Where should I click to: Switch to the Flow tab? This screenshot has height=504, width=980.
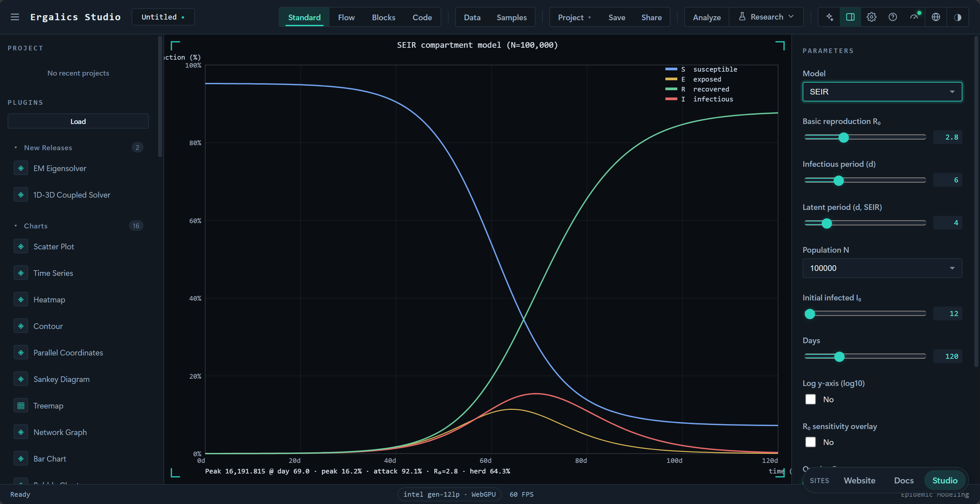(x=346, y=17)
